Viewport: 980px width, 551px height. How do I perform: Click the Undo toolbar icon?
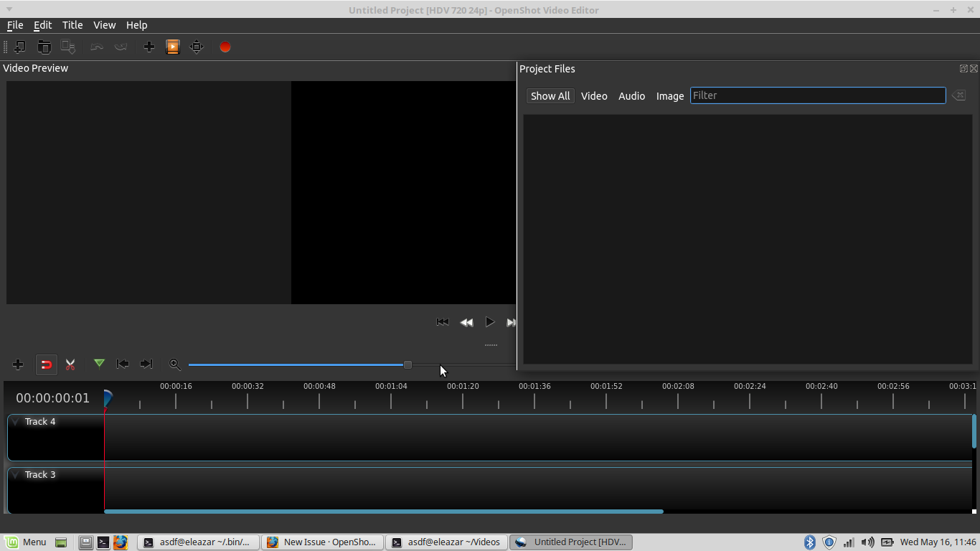point(97,47)
